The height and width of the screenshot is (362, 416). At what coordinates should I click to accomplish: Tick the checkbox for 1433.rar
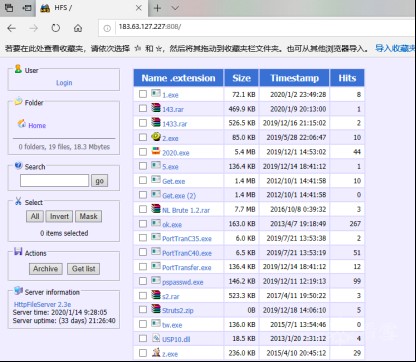(143, 123)
